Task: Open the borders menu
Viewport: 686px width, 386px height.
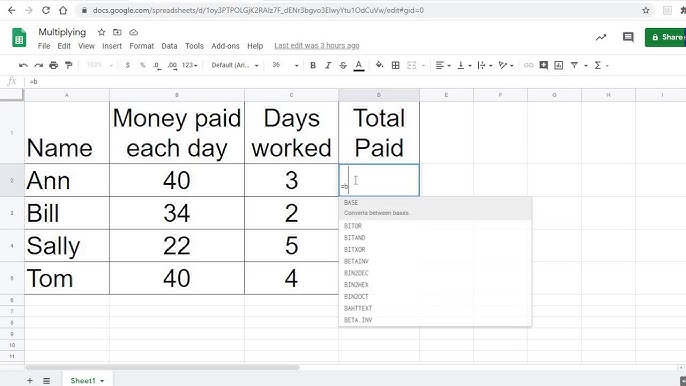Action: [x=396, y=65]
